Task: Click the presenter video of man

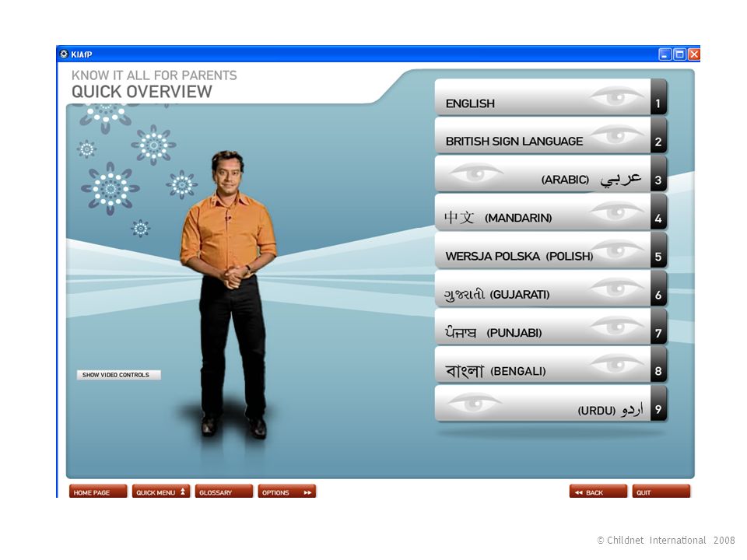Action: 229,293
